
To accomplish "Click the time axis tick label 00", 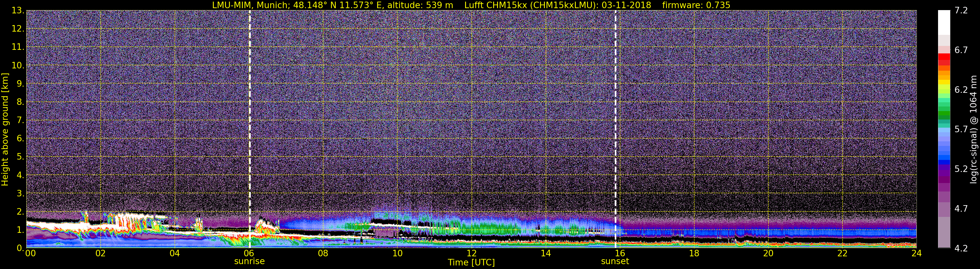I will (31, 253).
